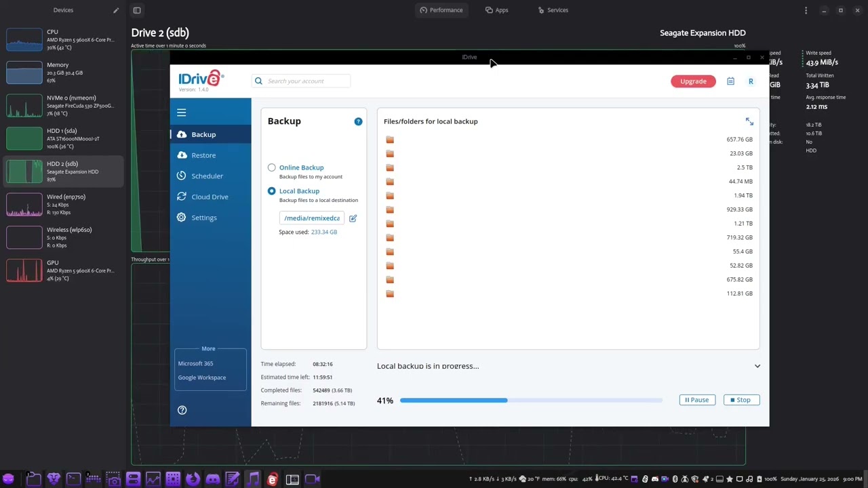868x488 pixels.
Task: Click the folder icon for 657.76 GB entry
Action: click(x=390, y=140)
